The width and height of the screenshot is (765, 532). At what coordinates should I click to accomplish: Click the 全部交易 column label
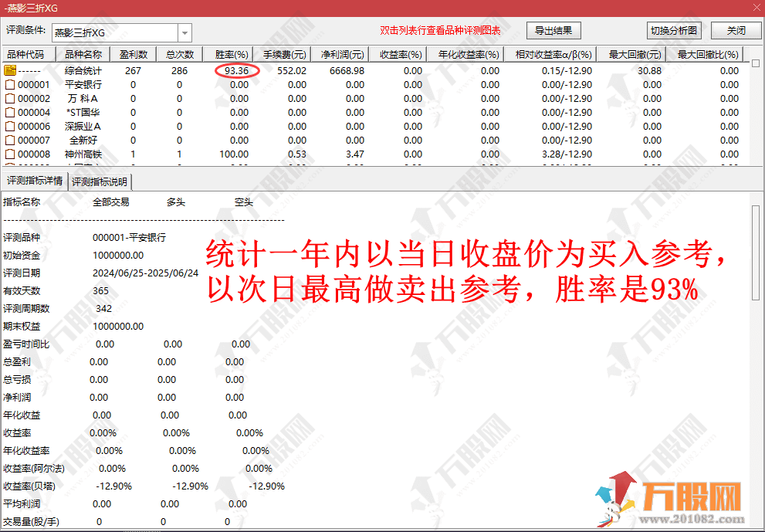pyautogui.click(x=111, y=202)
